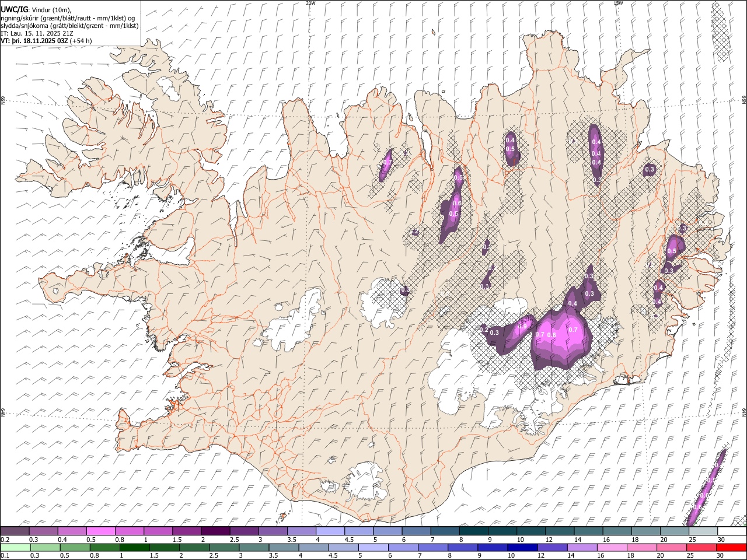Click the '(+54 h)' forecast offset text
747x560 pixels.
coord(82,41)
